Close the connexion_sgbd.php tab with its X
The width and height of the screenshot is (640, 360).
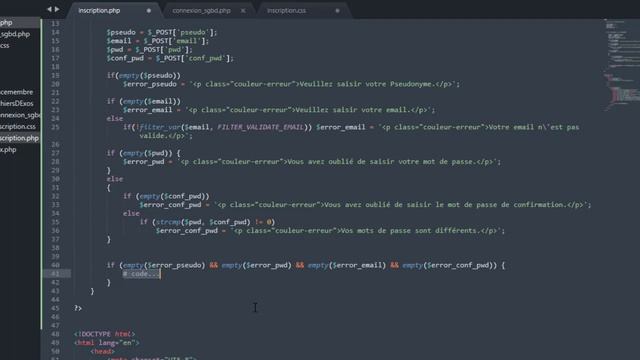243,11
